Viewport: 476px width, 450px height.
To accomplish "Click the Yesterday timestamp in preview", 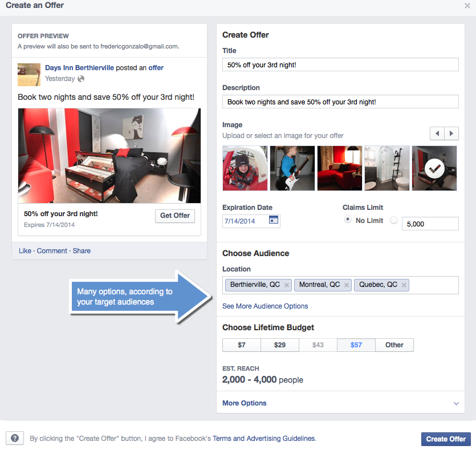I will point(60,79).
